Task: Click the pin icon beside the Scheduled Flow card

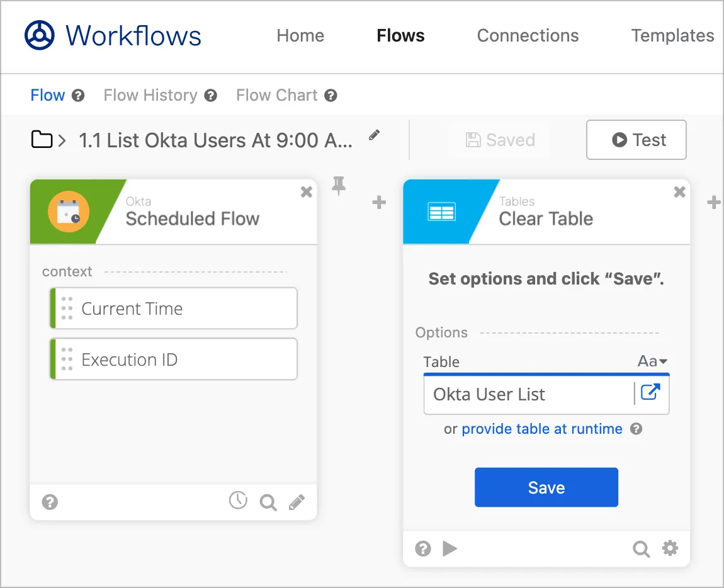Action: coord(339,186)
